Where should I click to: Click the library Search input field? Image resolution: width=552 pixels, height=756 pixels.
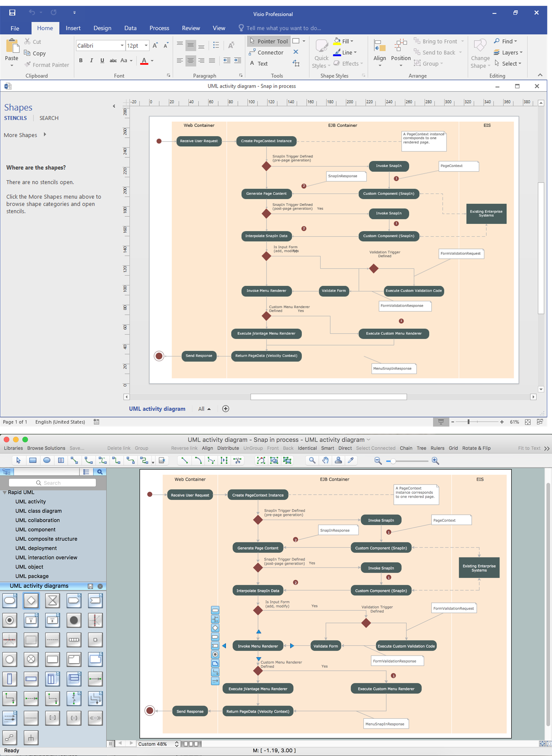click(52, 483)
